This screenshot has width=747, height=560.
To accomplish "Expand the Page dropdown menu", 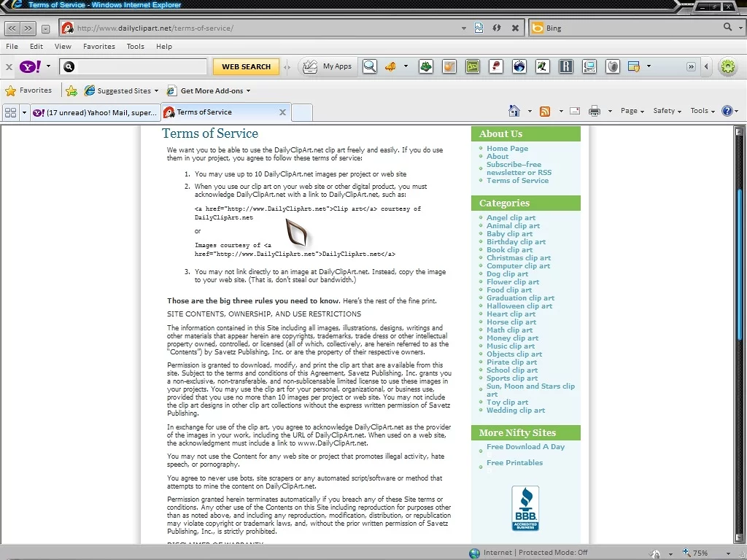I will tap(632, 111).
